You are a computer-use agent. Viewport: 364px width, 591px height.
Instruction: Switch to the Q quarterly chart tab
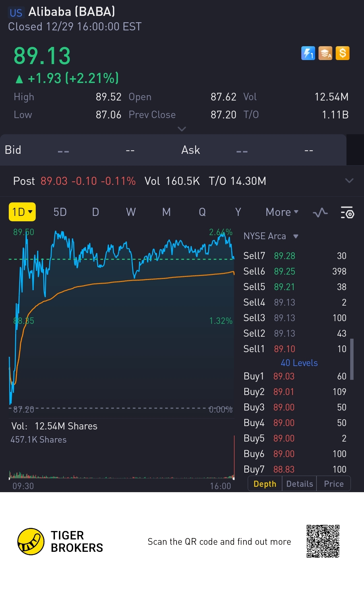202,212
